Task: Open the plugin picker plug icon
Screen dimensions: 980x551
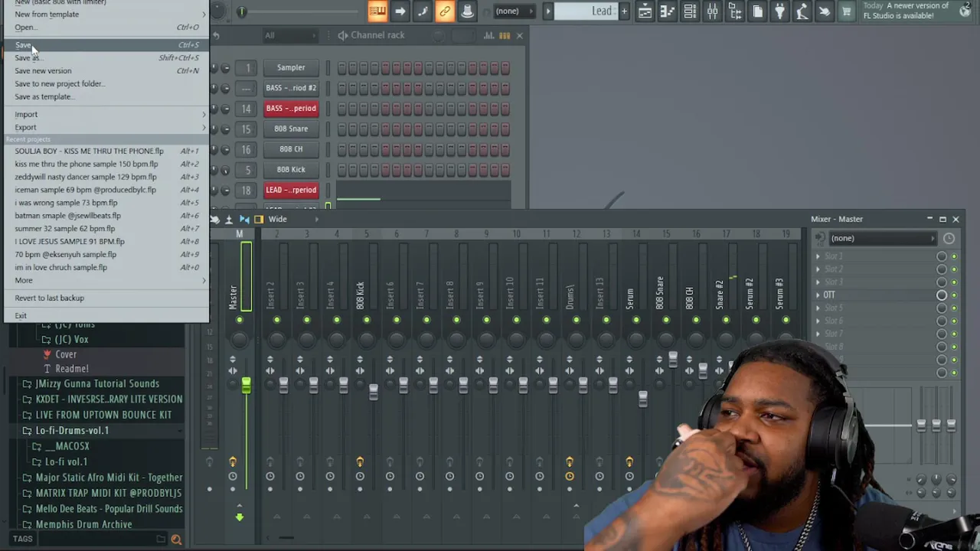Action: [779, 11]
